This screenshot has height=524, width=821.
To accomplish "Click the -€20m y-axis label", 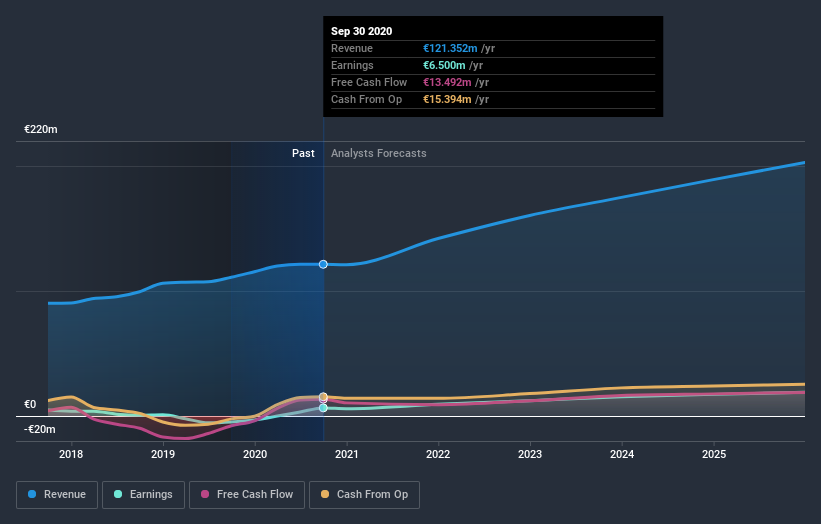I will [40, 429].
